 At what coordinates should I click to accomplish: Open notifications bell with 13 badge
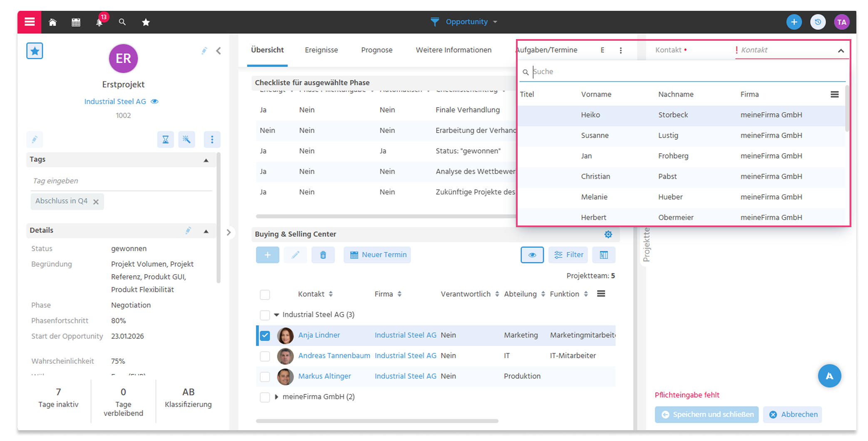[99, 22]
